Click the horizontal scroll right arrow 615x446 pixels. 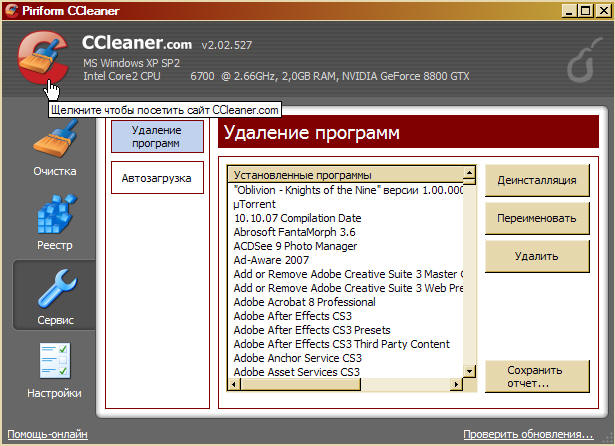pos(456,384)
